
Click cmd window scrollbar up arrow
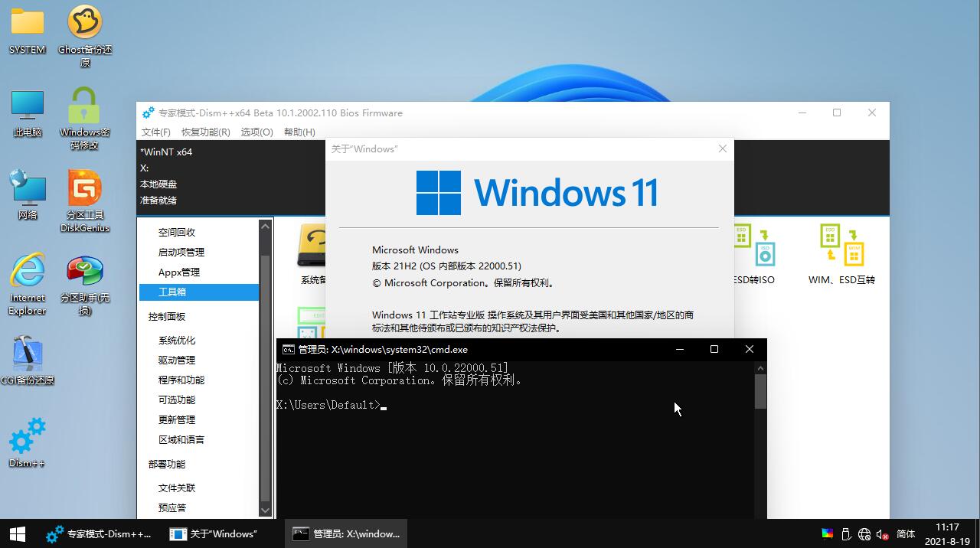pos(760,368)
